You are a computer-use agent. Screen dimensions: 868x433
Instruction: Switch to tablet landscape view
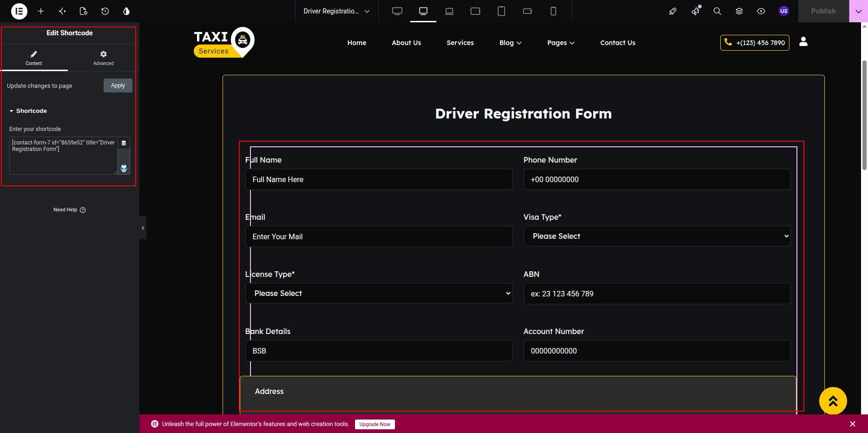click(475, 11)
